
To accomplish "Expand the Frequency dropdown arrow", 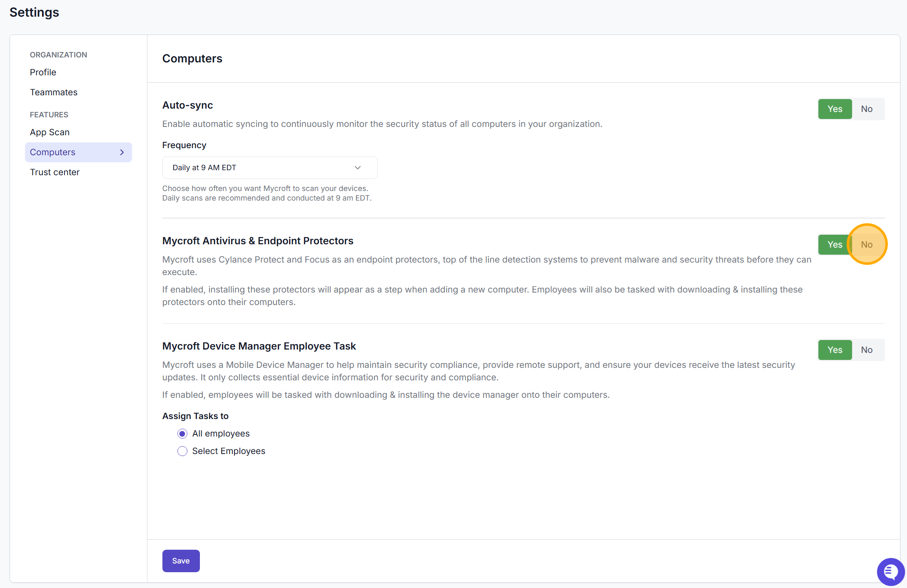I will coord(357,168).
